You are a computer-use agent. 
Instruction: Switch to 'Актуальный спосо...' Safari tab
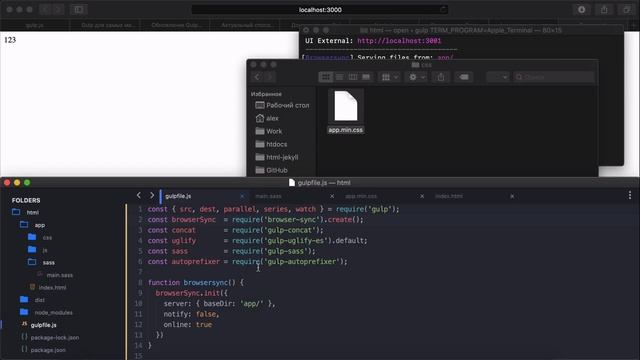246,25
